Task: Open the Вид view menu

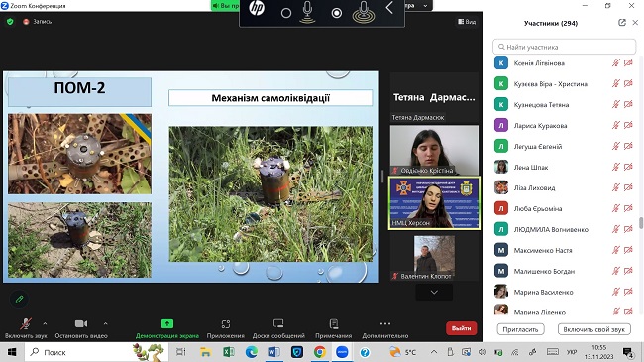Action: [467, 22]
